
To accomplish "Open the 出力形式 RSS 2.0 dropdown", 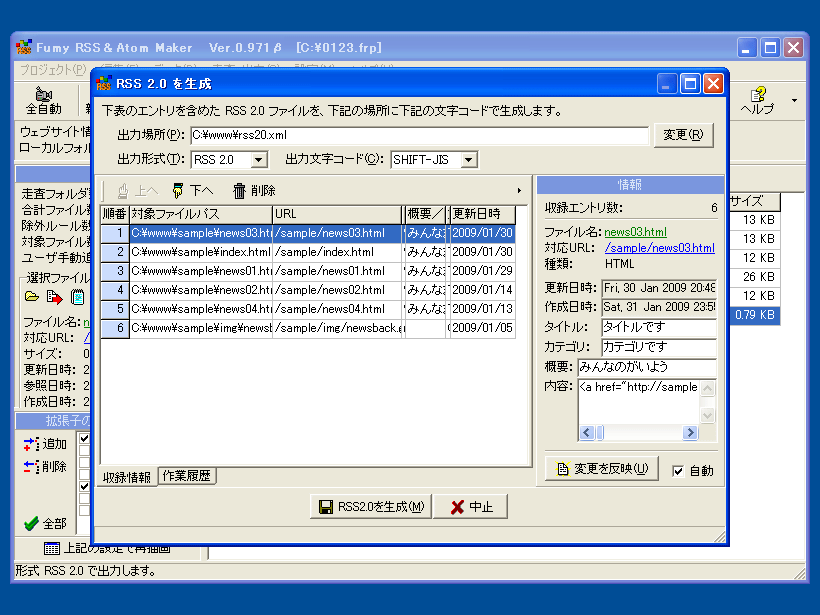I will pos(259,160).
